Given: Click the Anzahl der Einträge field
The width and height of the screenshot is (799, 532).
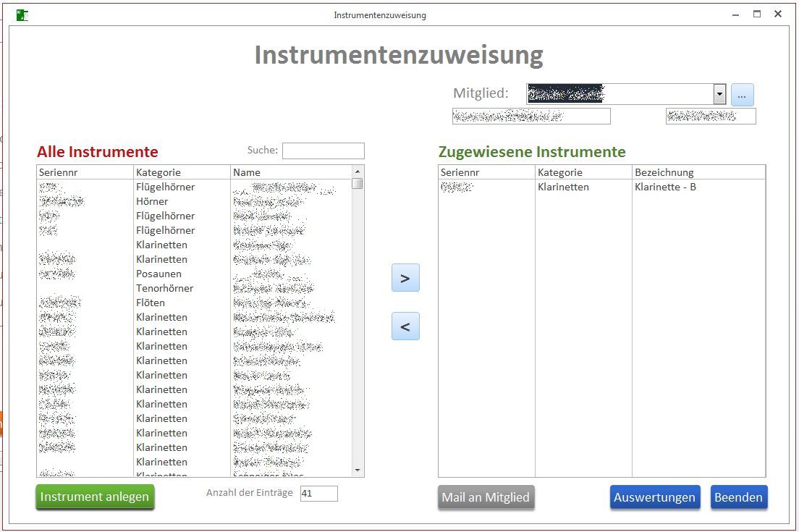Looking at the screenshot, I should click(x=318, y=493).
